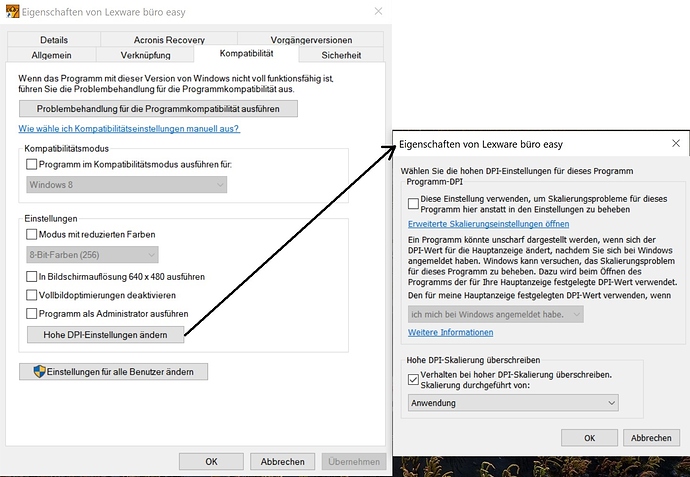Close the DPI settings dialog
690x477 pixels.
pos(676,143)
